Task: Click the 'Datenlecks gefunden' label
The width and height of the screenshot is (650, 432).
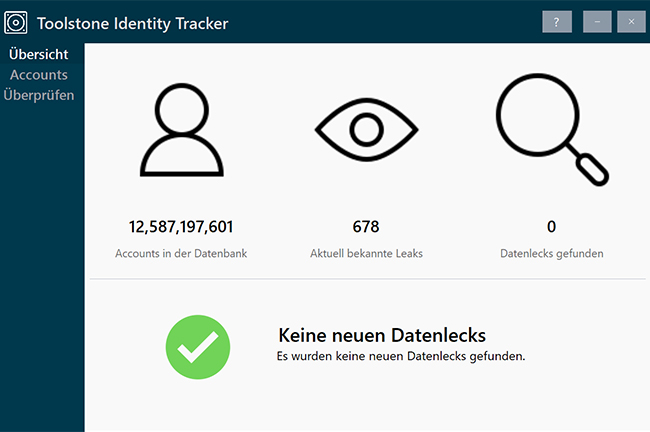Action: click(551, 254)
